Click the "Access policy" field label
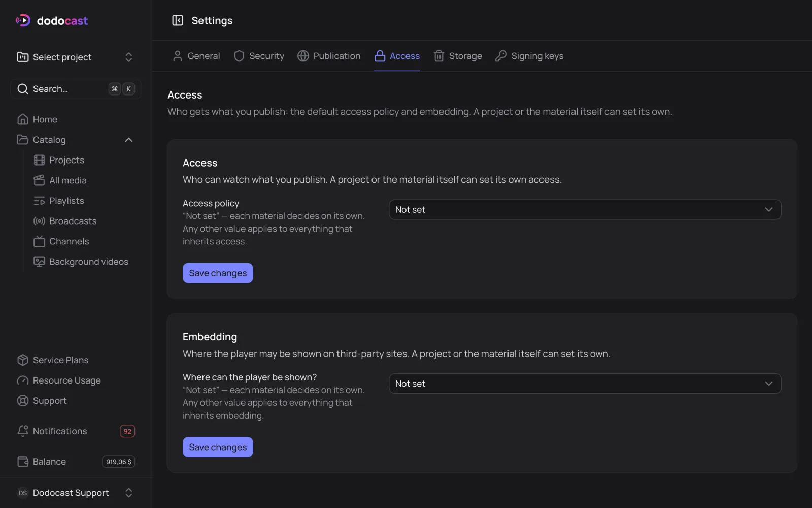This screenshot has height=508, width=812. point(211,203)
